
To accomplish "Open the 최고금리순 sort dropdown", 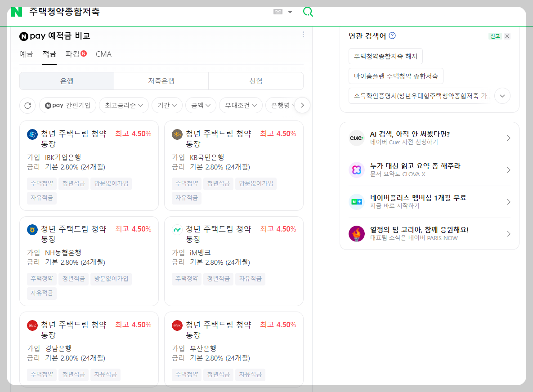I will pos(124,105).
